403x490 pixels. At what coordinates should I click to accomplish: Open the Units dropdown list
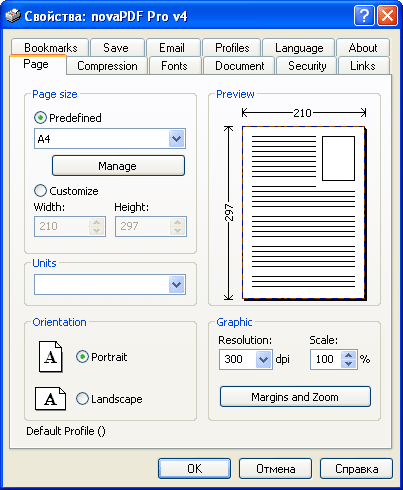(177, 285)
